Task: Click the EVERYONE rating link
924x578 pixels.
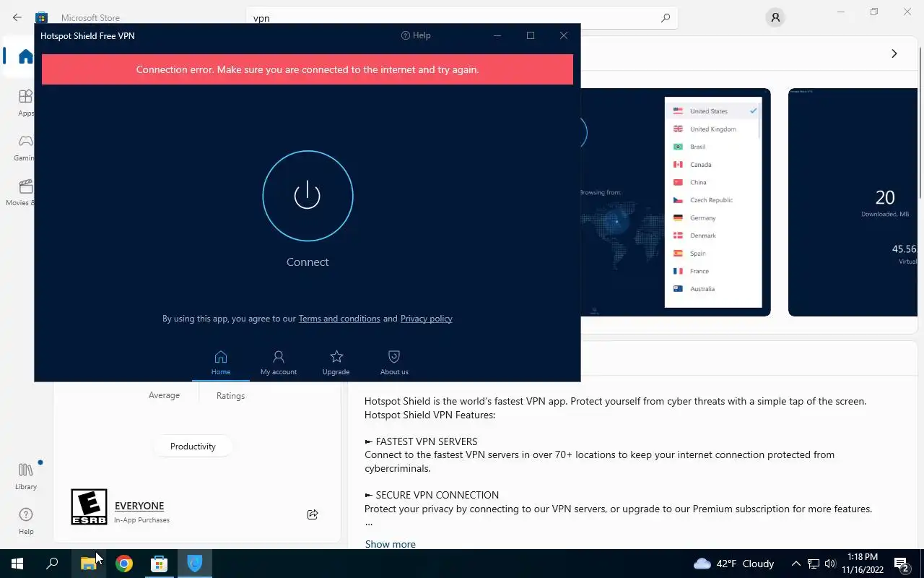Action: point(139,506)
